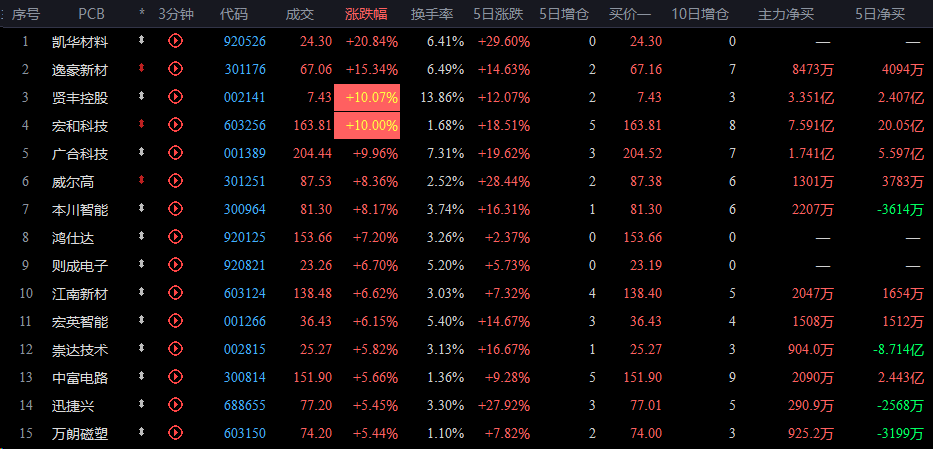Sort by the 10日增仓 column header
The width and height of the screenshot is (933, 449).
coord(700,14)
